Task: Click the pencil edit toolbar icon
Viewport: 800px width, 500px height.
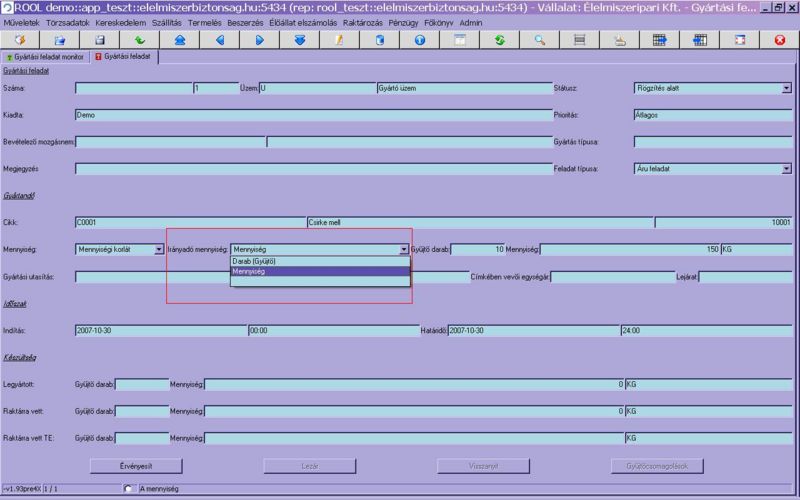Action: coord(339,40)
